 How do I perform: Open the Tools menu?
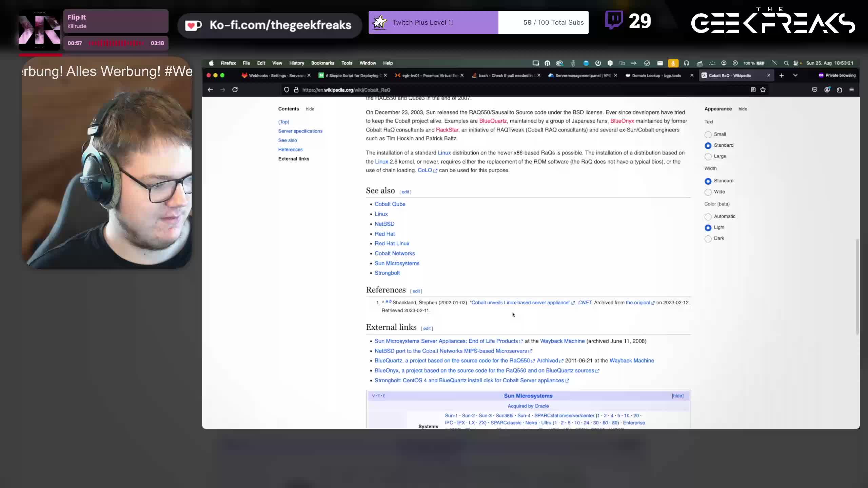[x=347, y=63]
